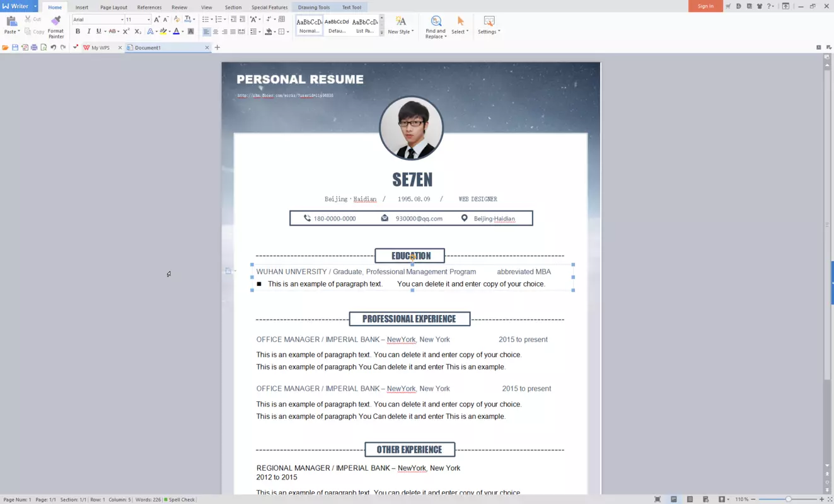This screenshot has width=834, height=504.
Task: Save document with floppy disk icon
Action: pos(15,48)
